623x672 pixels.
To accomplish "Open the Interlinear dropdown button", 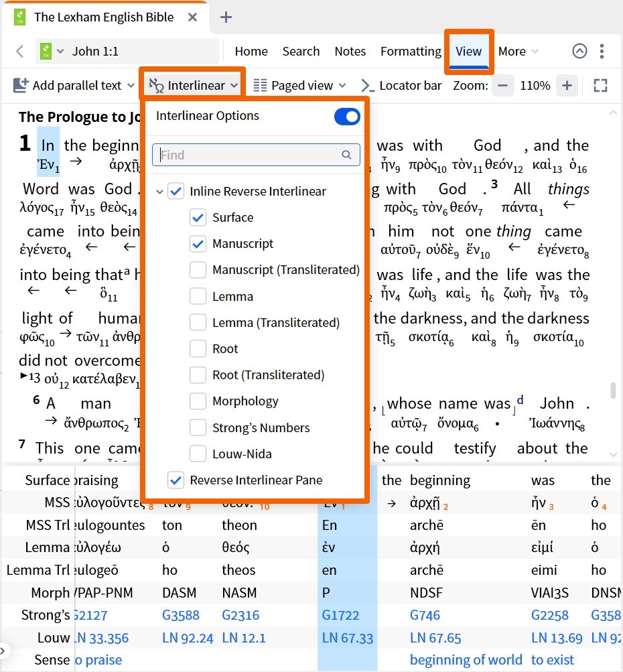I will pos(193,85).
